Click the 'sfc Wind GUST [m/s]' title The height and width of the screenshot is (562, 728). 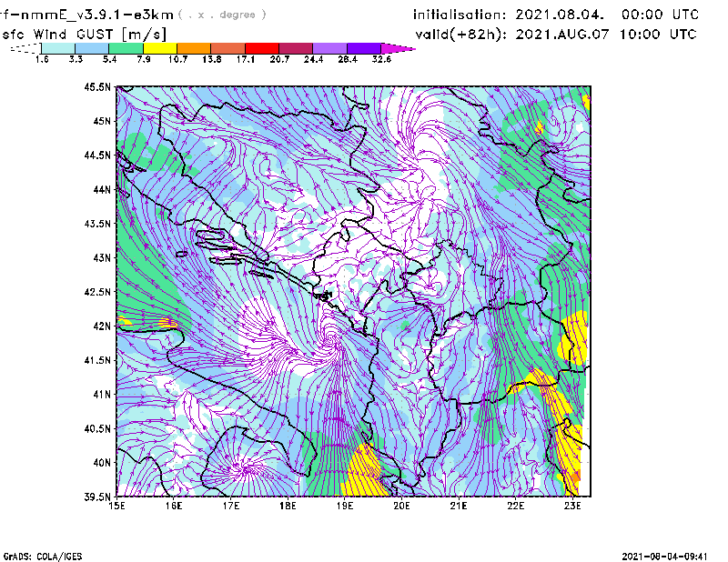coord(84,35)
